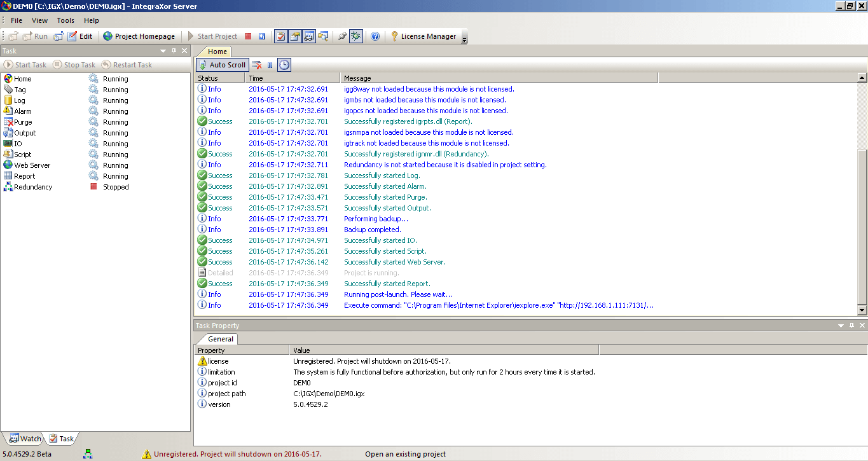Click the icon right of Run button
The width and height of the screenshot is (868, 461).
point(59,36)
